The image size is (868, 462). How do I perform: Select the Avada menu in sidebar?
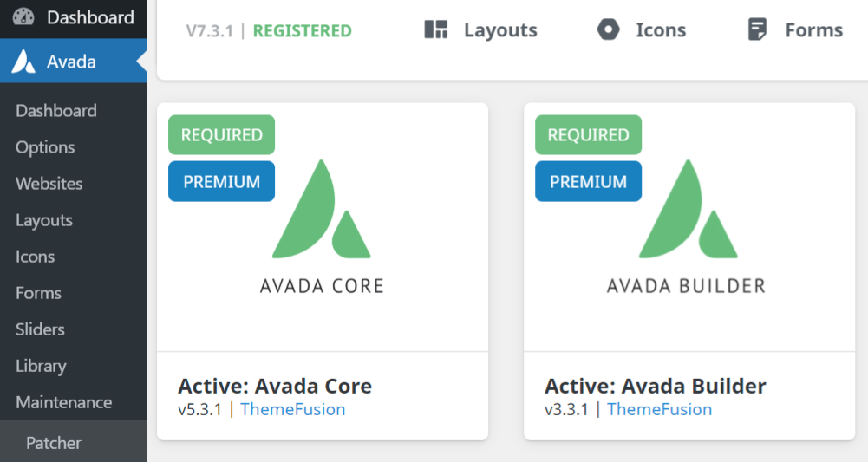[x=73, y=61]
